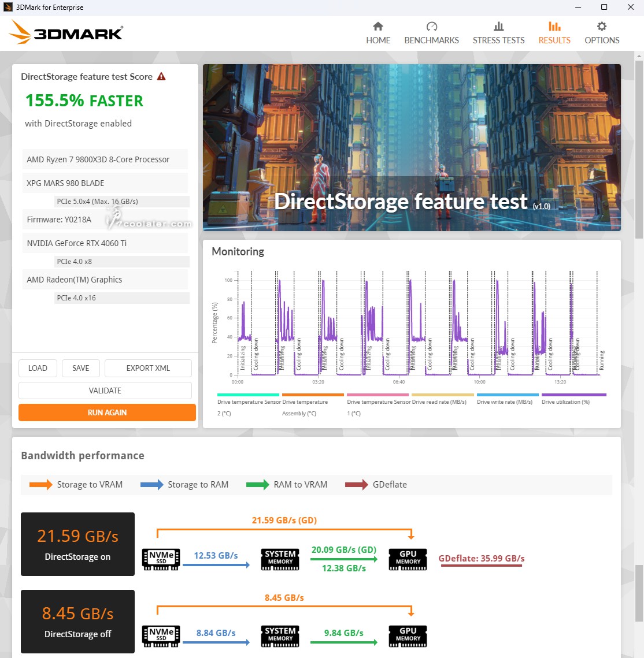Toggle the Drive write rate legend swatch

pos(508,395)
